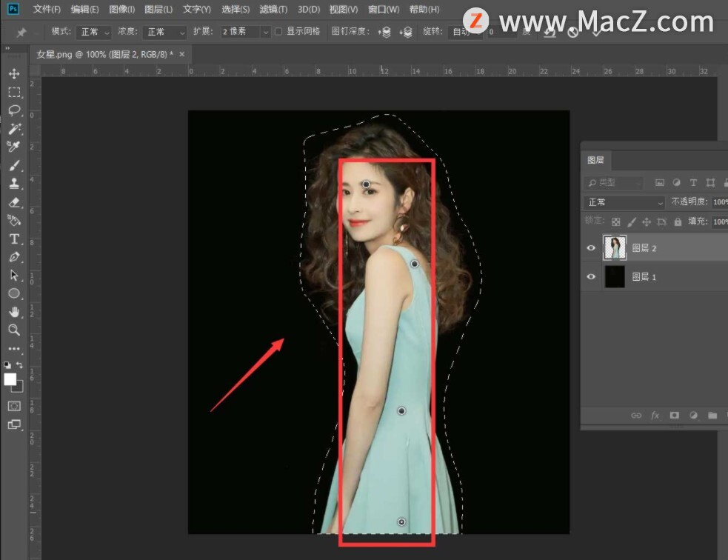The image size is (728, 560).
Task: Toggle lock artboard nesting
Action: point(662,222)
